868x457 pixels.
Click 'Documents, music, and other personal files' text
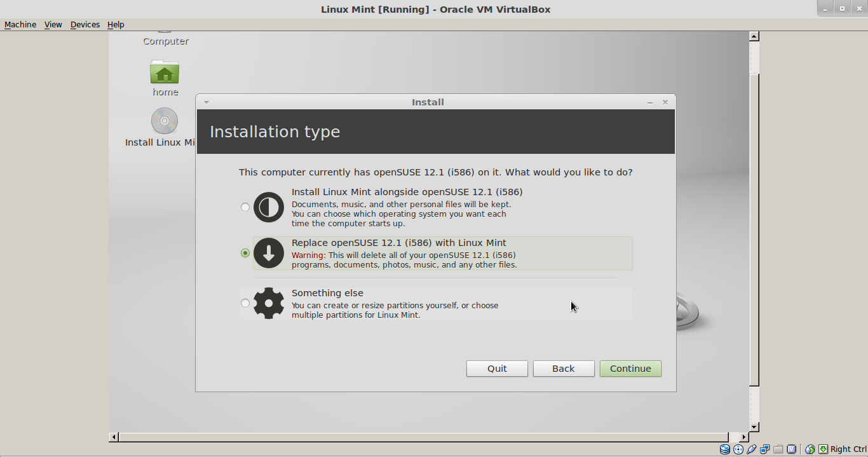(x=401, y=205)
